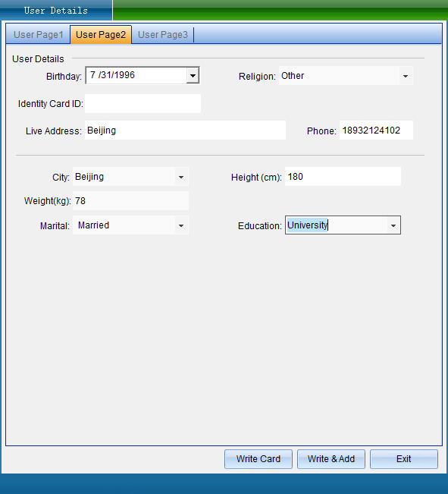
Task: Expand the Religion dropdown arrow
Action: (406, 76)
